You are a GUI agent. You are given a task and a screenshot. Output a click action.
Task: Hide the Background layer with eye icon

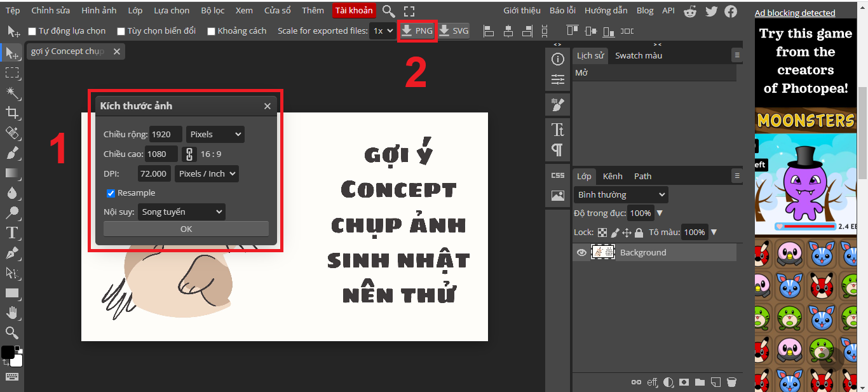tap(581, 252)
